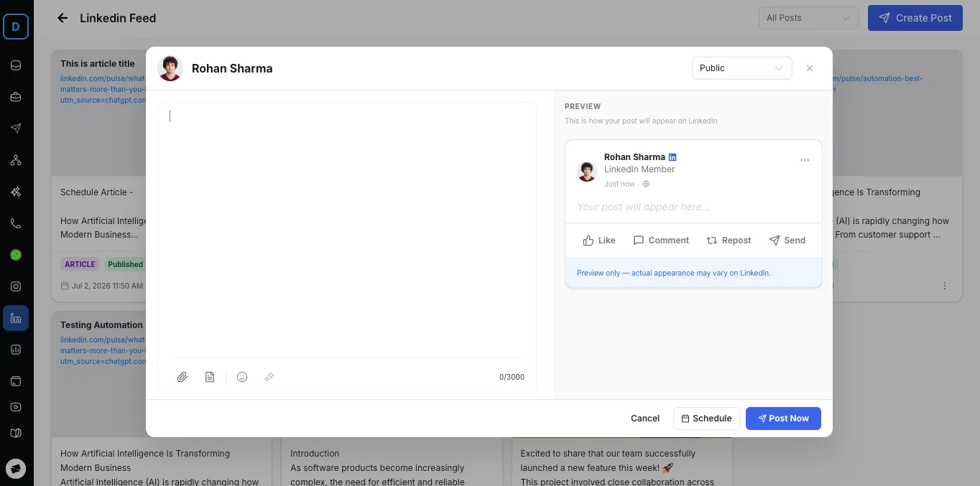Go back using the arrow beside Linkedin Feed
The width and height of the screenshot is (980, 486).
(x=63, y=18)
